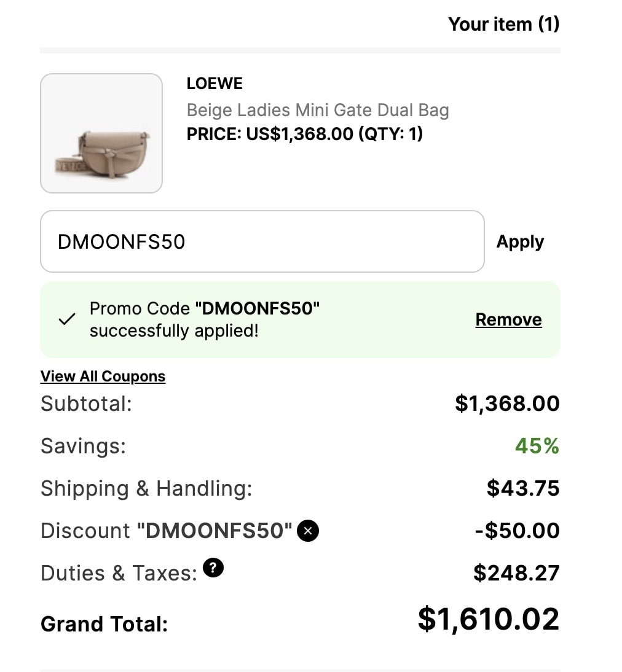
Task: Click the promo code success message text
Action: (x=204, y=319)
